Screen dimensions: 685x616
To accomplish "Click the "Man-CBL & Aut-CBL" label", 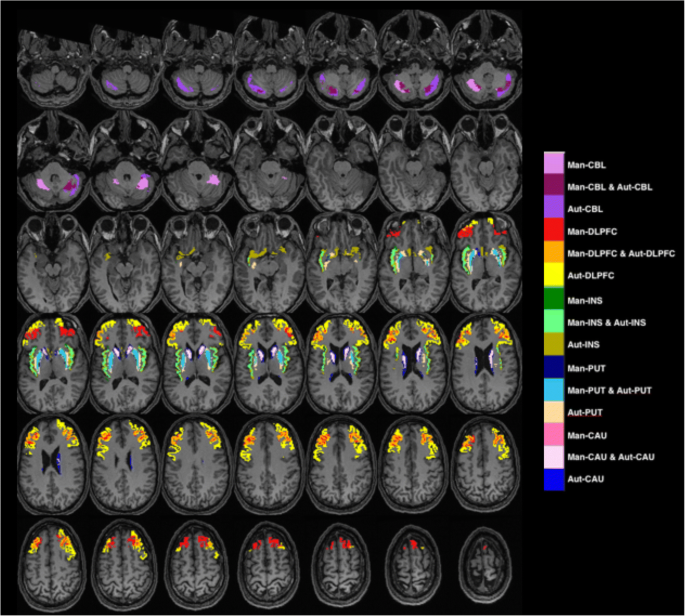I will (x=609, y=187).
